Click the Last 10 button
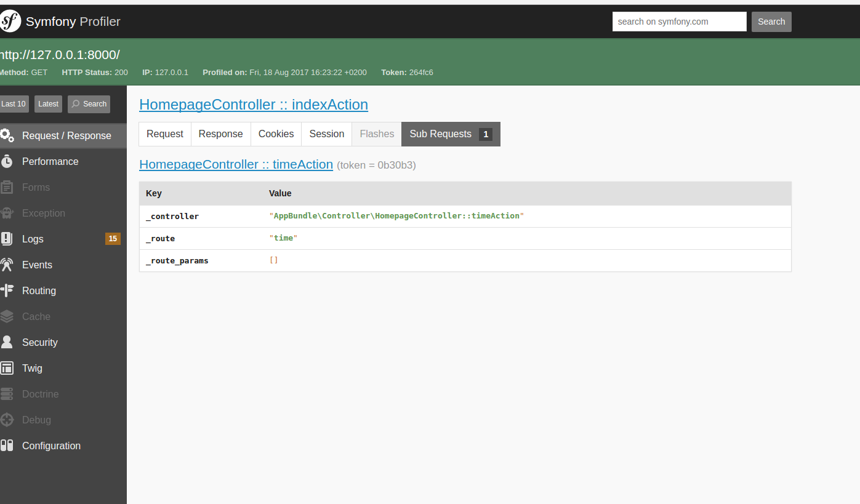This screenshot has width=860, height=504. point(14,104)
